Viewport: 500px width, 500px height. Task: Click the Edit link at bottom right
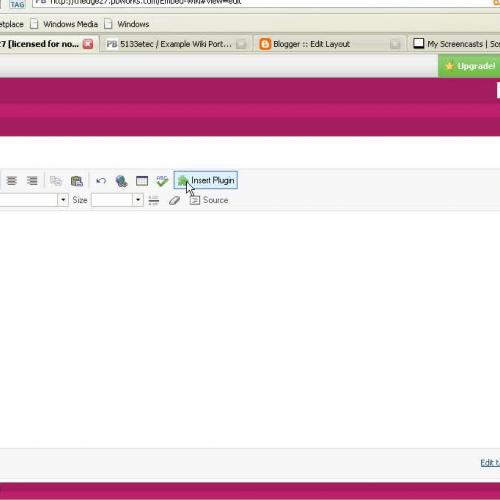click(x=490, y=463)
